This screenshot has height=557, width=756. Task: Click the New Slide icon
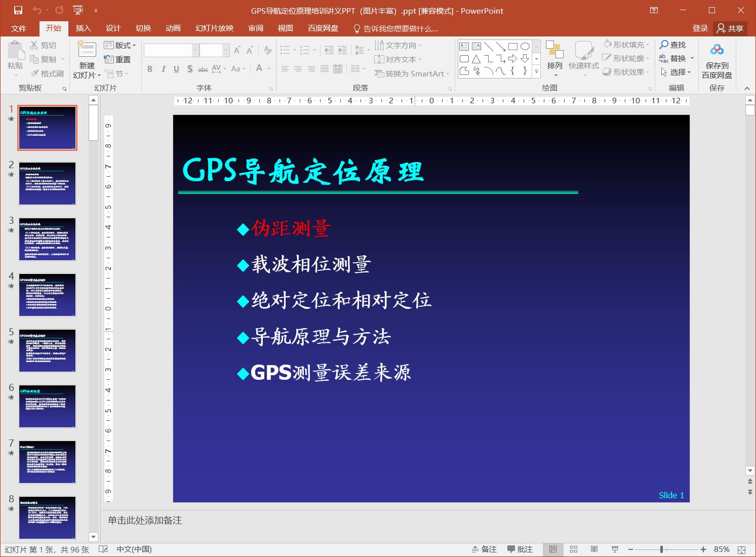pyautogui.click(x=87, y=50)
